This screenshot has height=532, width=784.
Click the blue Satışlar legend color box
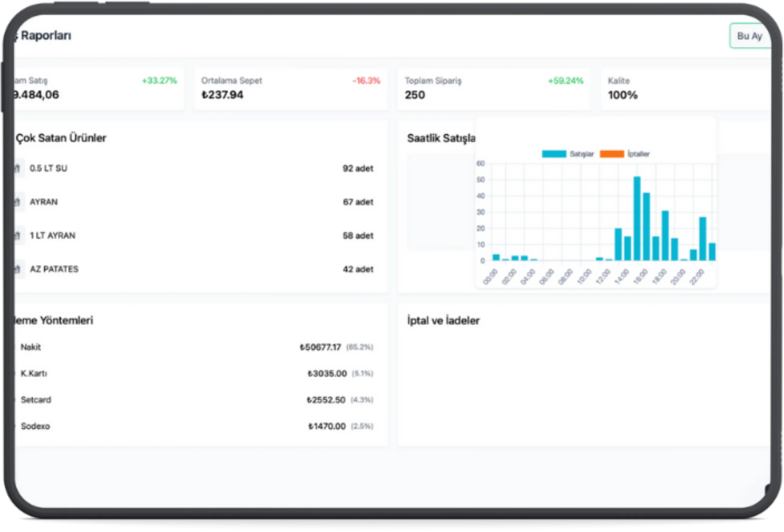click(x=554, y=154)
